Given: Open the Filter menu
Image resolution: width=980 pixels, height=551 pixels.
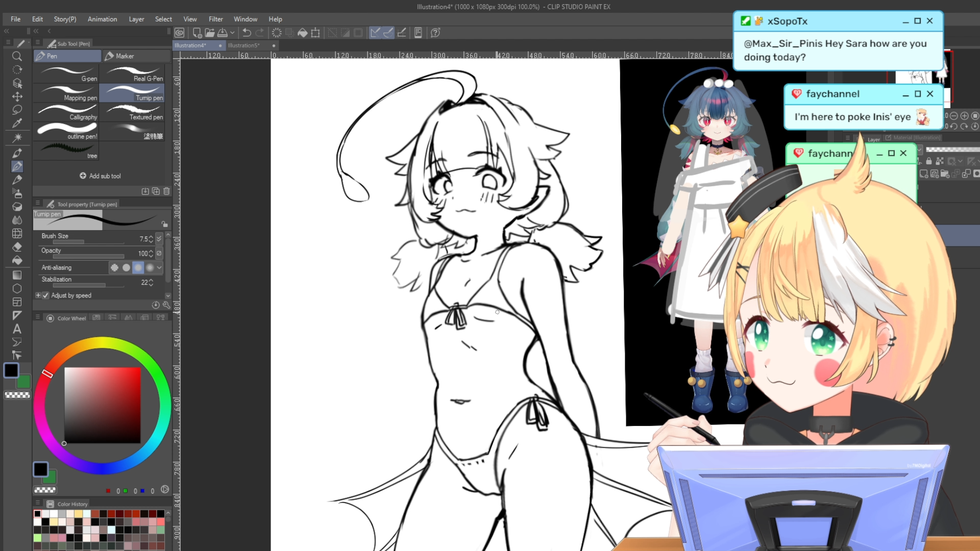Looking at the screenshot, I should pyautogui.click(x=215, y=19).
